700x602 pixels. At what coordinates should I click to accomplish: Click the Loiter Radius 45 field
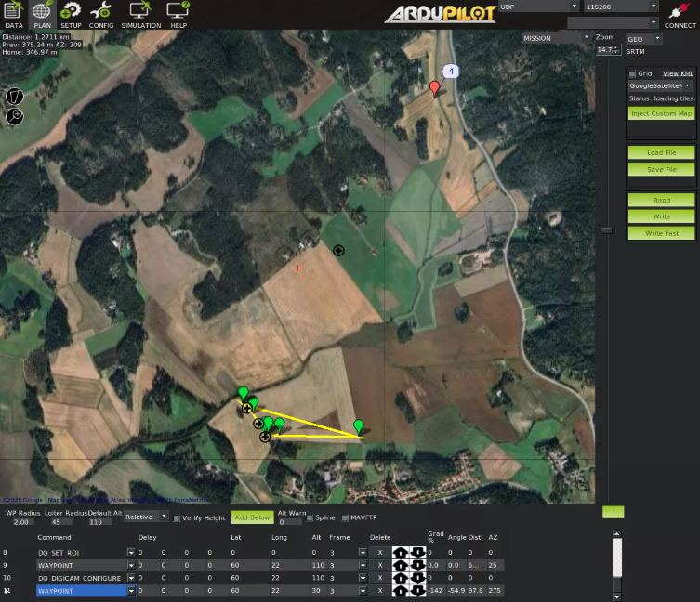coord(61,522)
